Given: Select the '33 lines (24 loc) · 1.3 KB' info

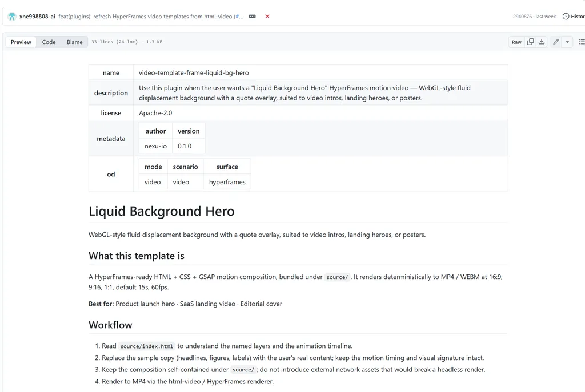Looking at the screenshot, I should [127, 42].
